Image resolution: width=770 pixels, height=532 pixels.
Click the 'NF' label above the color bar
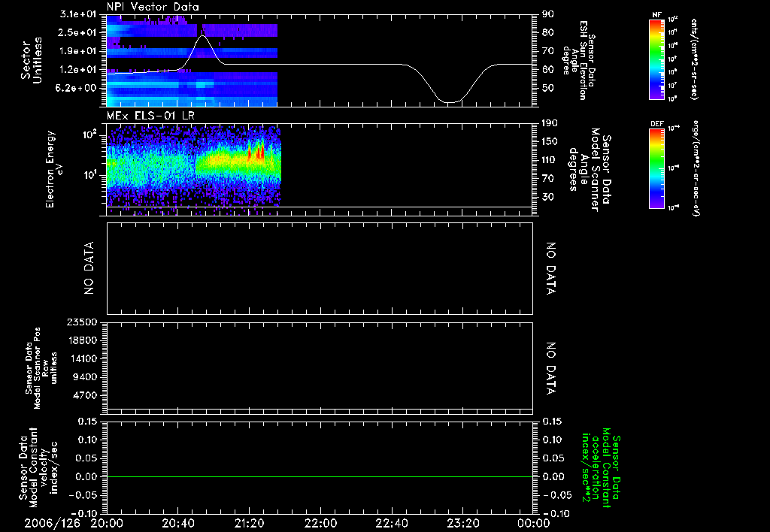click(656, 15)
